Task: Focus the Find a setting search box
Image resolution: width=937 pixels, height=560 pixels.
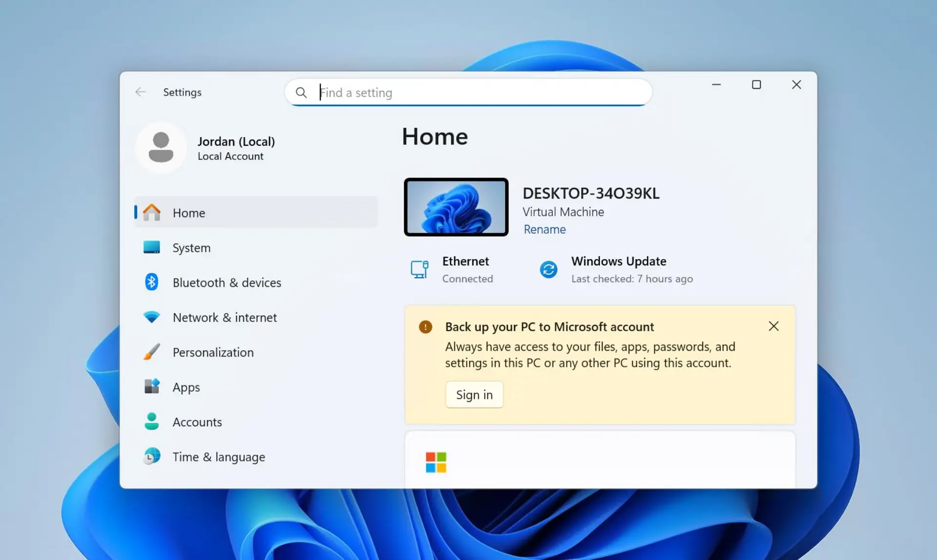Action: tap(468, 92)
